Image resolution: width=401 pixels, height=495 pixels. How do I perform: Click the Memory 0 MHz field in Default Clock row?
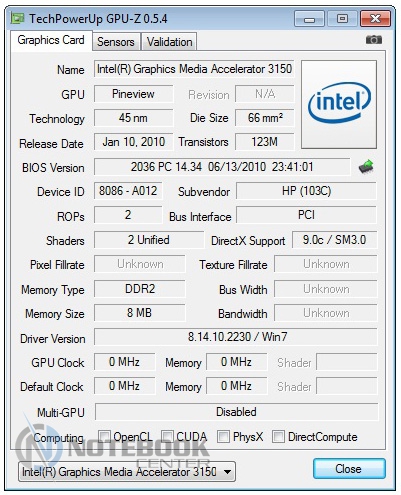[237, 386]
